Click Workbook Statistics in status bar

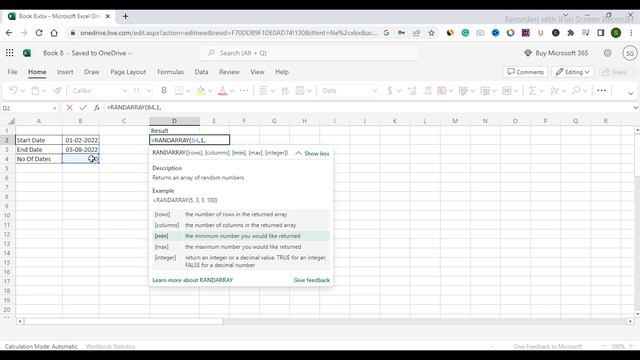click(110, 346)
